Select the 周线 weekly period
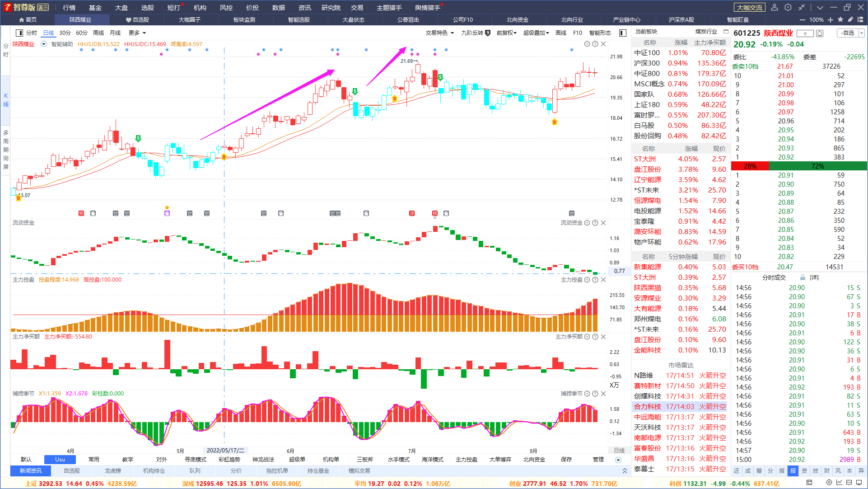The height and width of the screenshot is (489, 868). (98, 33)
